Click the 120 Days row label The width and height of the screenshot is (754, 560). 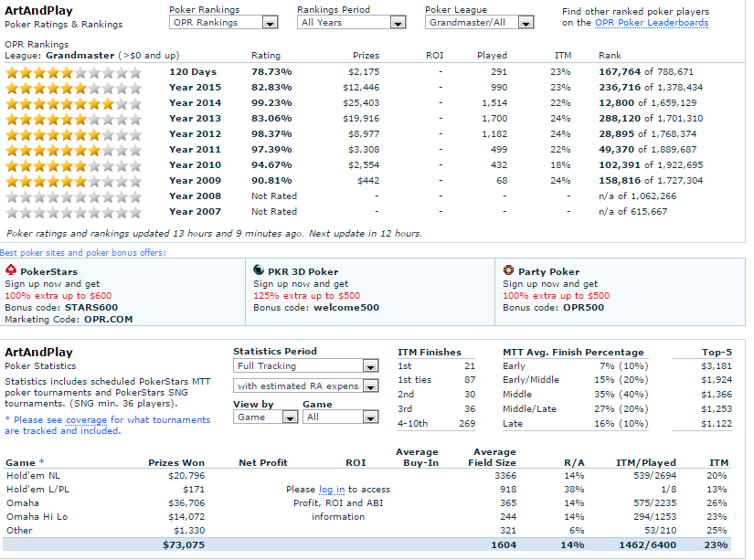[x=193, y=72]
